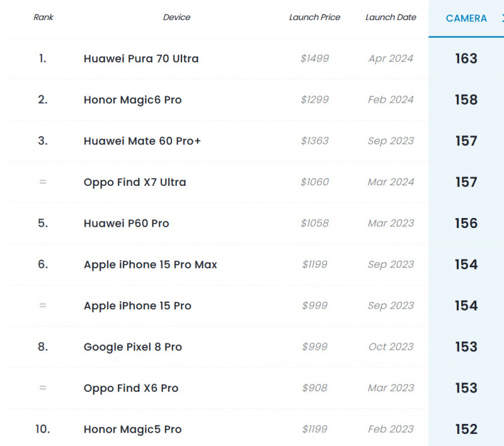Viewport: 504px width, 446px height.
Task: Select the Huawei Mate 60 Pro+ entry
Action: [142, 141]
